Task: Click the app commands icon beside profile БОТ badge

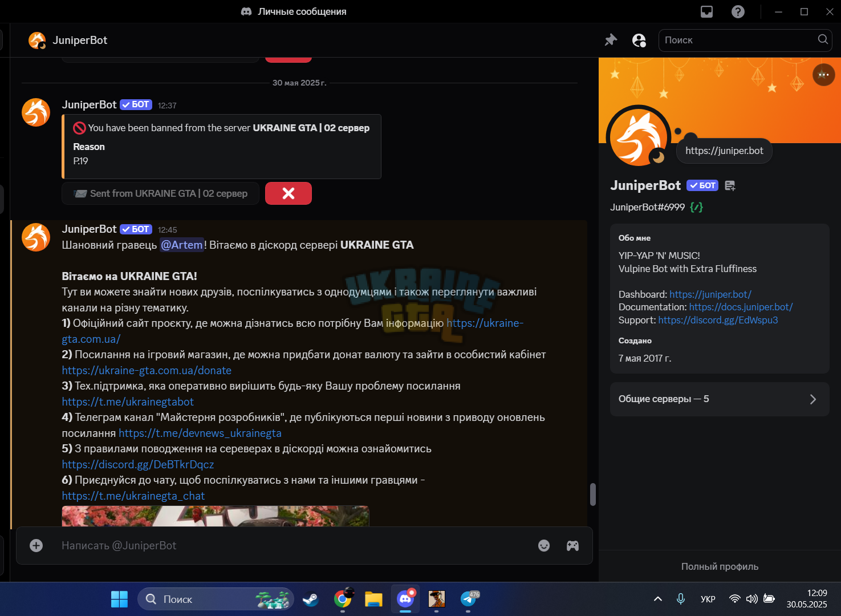Action: pyautogui.click(x=730, y=185)
